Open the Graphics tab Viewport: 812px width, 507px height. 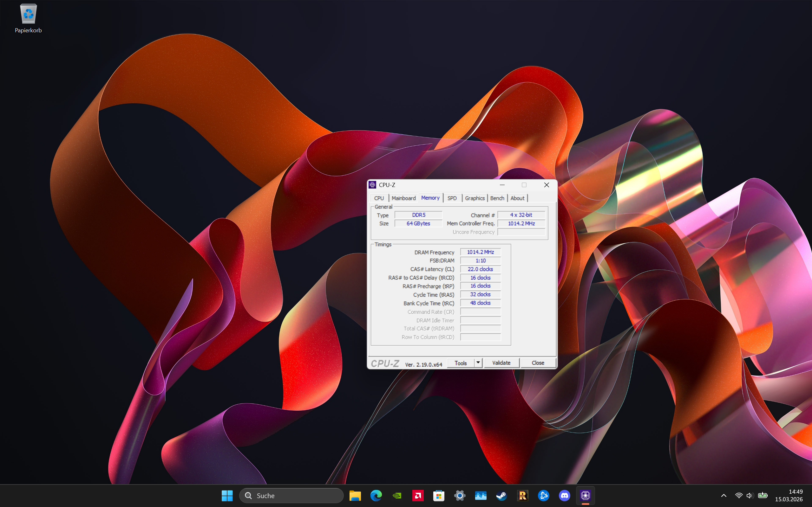pos(475,198)
